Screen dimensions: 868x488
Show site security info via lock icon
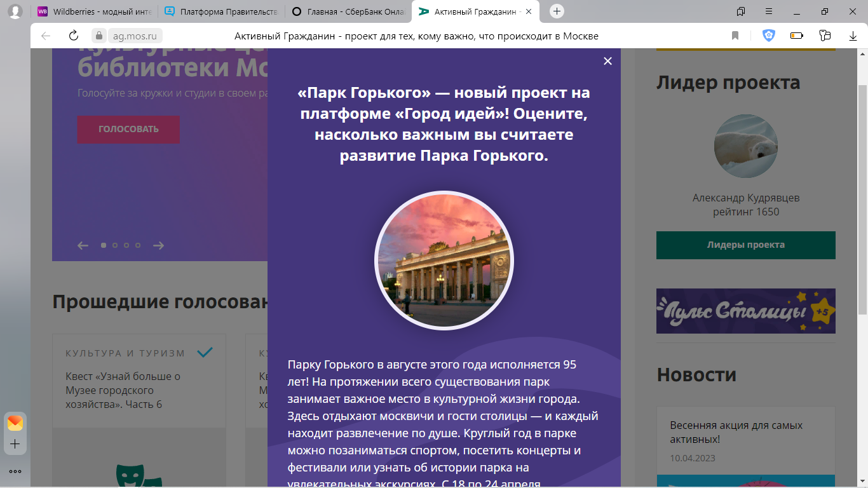click(98, 36)
